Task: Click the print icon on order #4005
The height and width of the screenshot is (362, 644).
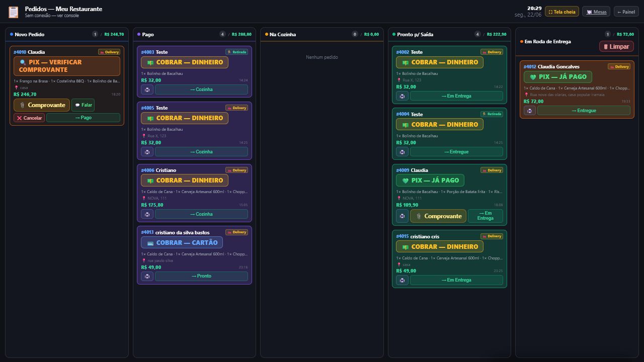Action: pos(147,152)
